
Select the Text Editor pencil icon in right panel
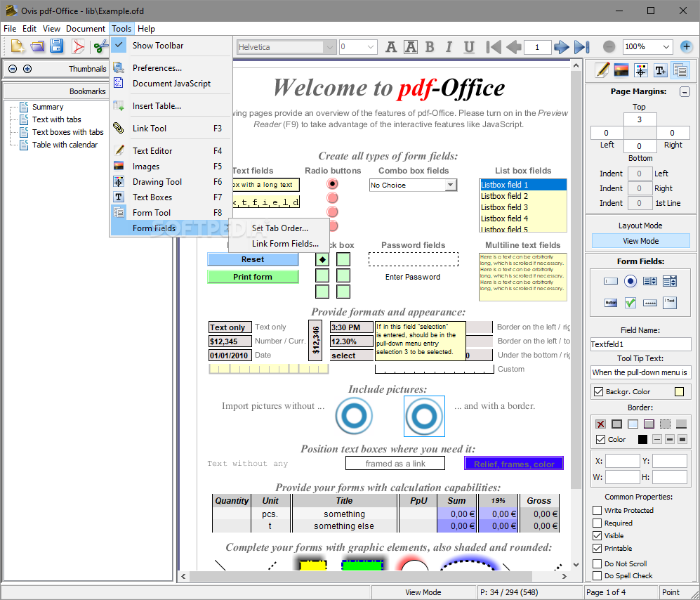[x=602, y=70]
